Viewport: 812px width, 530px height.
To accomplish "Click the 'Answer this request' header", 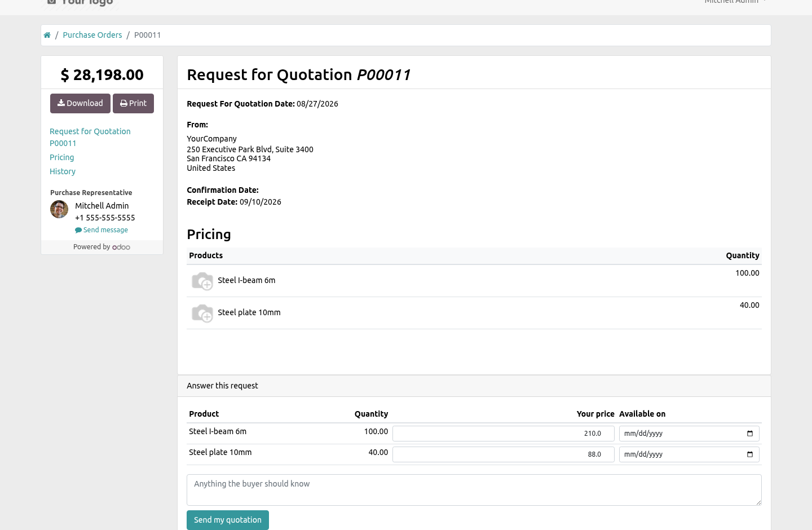I will coord(222,386).
